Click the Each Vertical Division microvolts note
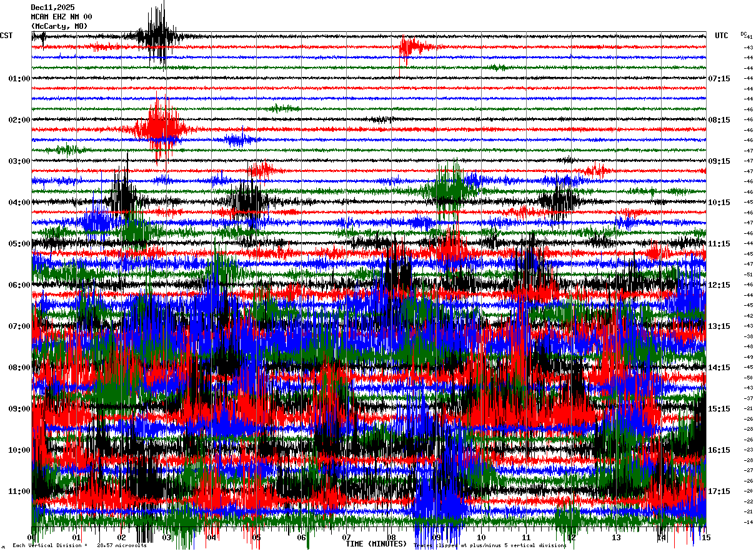This screenshot has width=756, height=554. 79,546
